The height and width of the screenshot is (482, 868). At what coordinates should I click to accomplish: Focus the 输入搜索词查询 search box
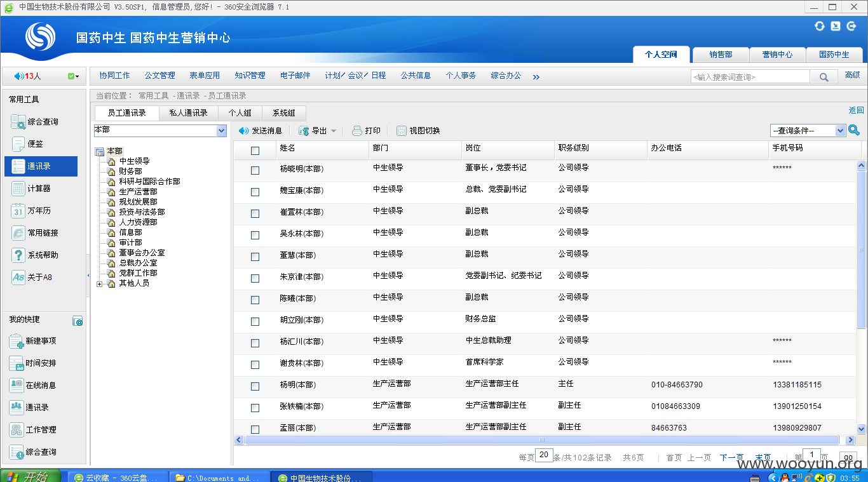[750, 77]
